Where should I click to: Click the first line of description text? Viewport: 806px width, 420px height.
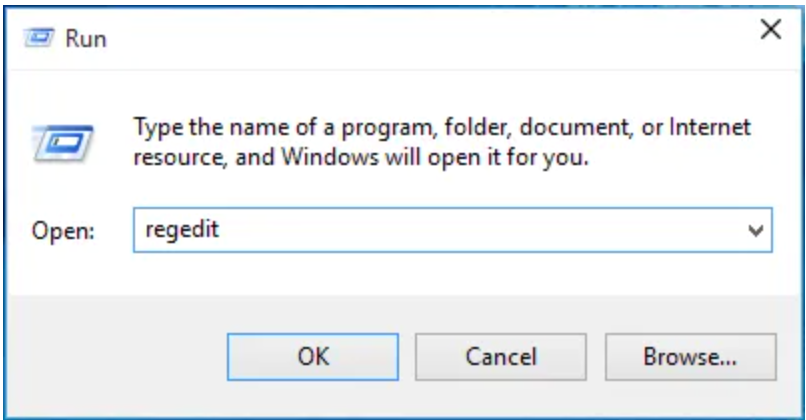(x=443, y=127)
